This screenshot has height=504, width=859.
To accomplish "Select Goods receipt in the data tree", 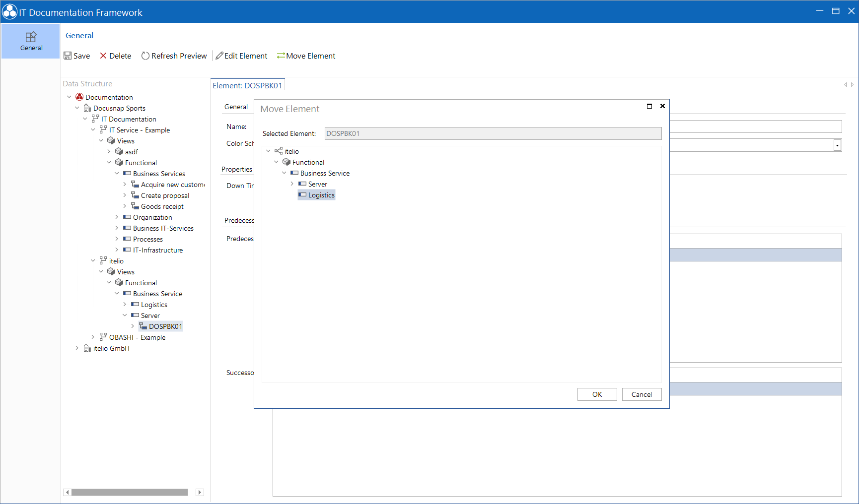I will (162, 206).
